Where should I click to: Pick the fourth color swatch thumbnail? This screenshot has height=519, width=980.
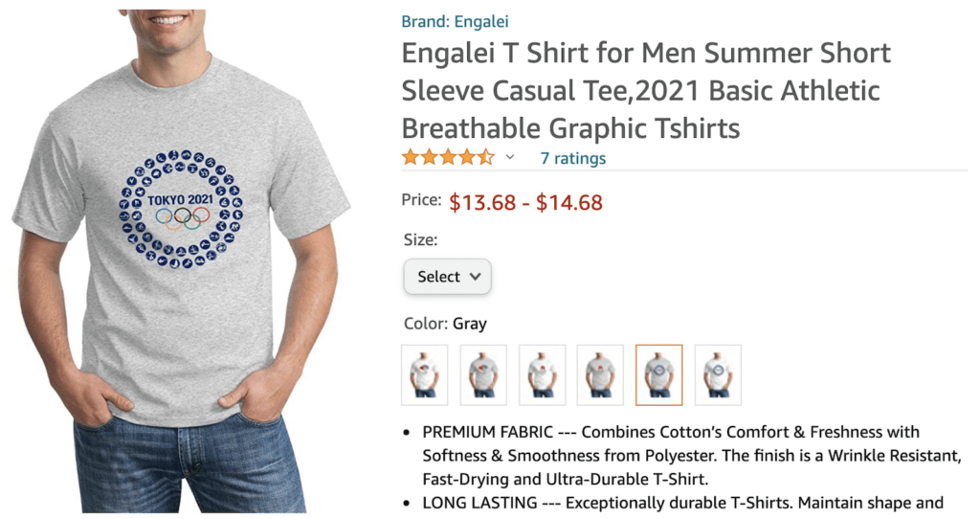pos(600,374)
